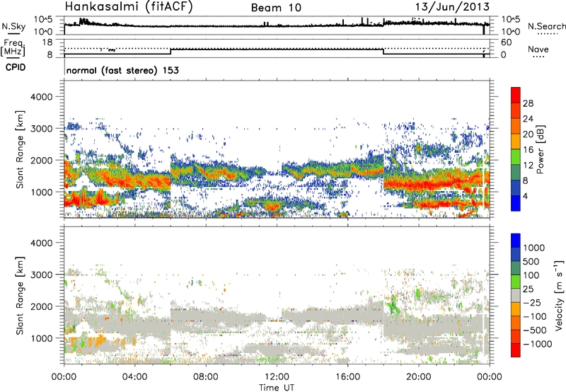Click the Power panel 'Slant Range [km]' label
Viewport: 566px width, 392px height.
(x=20, y=150)
